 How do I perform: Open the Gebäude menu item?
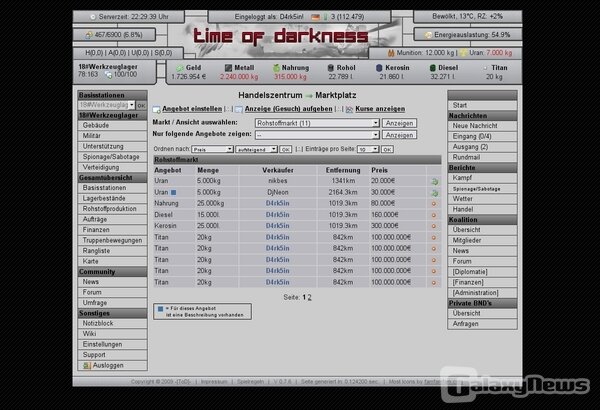click(x=112, y=126)
